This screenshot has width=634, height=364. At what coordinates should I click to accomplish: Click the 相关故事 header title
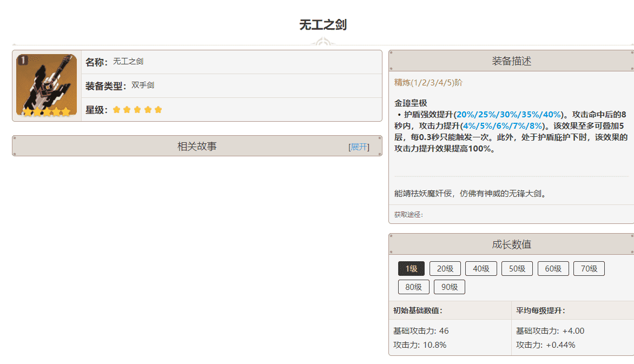(x=197, y=147)
